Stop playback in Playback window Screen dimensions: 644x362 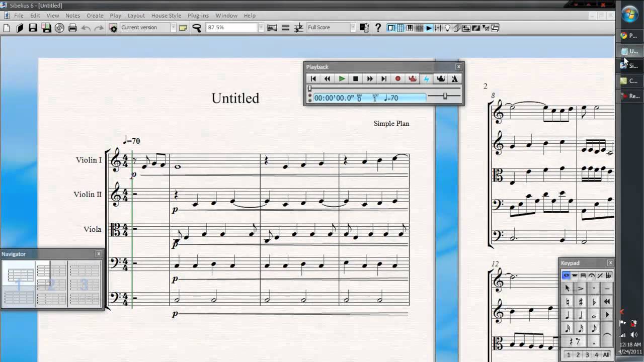356,79
